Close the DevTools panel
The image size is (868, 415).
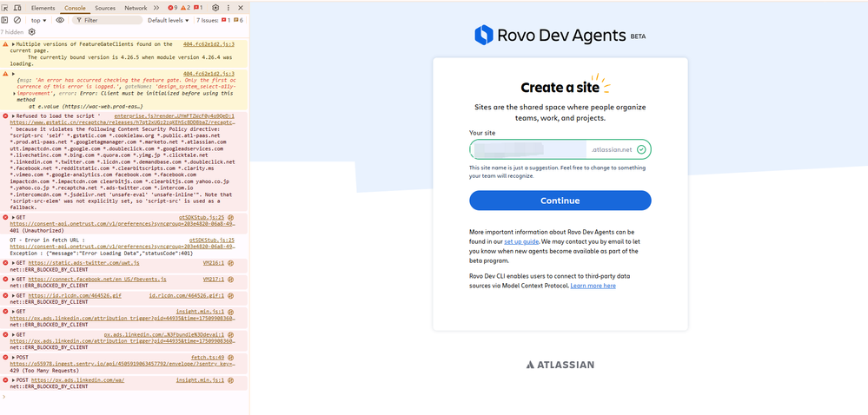point(241,8)
